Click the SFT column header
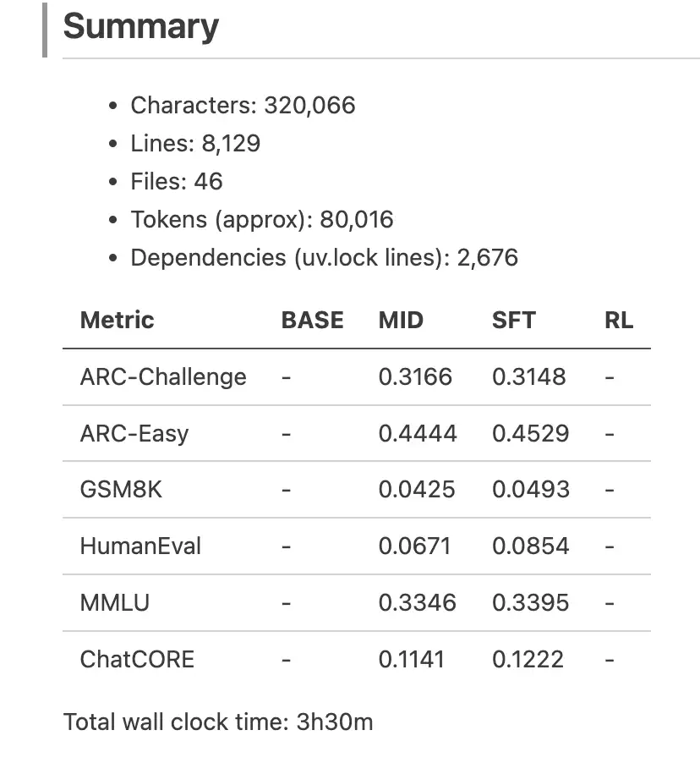 (x=514, y=321)
